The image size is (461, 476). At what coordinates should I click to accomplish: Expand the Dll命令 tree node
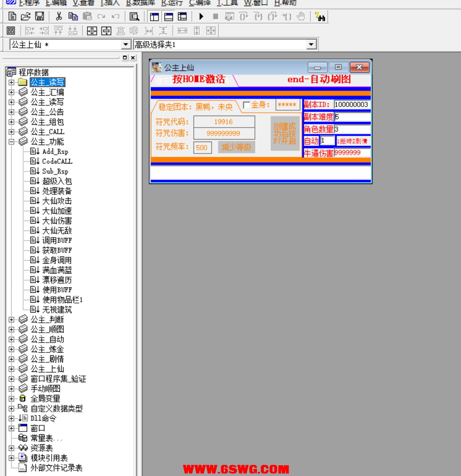pyautogui.click(x=12, y=418)
